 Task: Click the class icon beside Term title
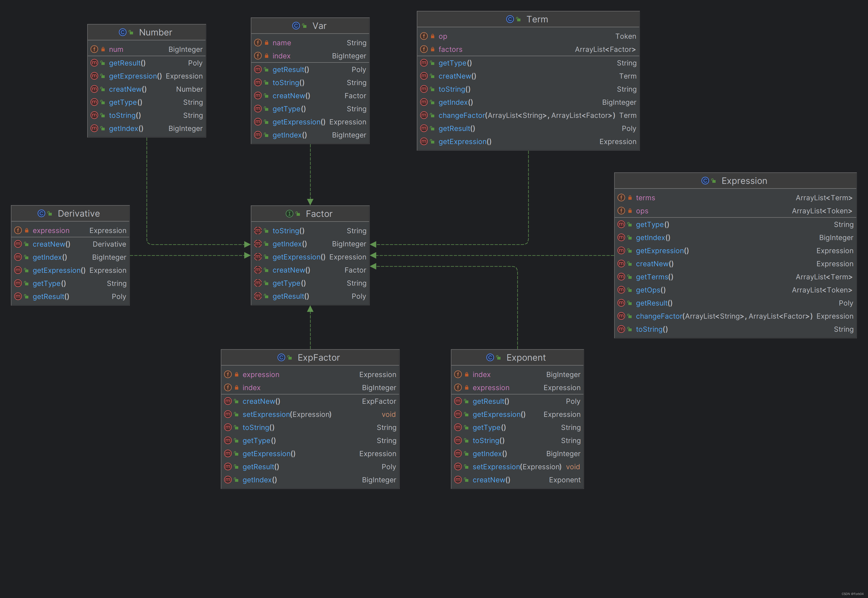pos(510,19)
